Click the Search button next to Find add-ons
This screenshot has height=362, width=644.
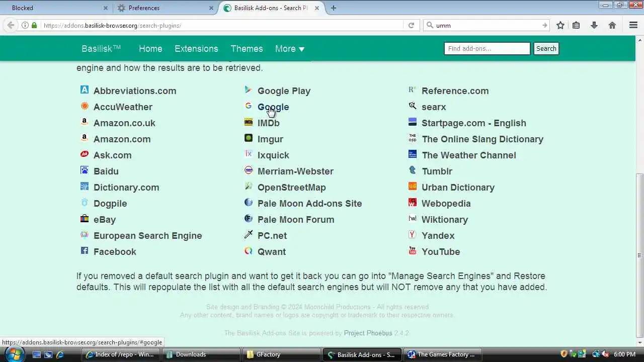click(546, 48)
